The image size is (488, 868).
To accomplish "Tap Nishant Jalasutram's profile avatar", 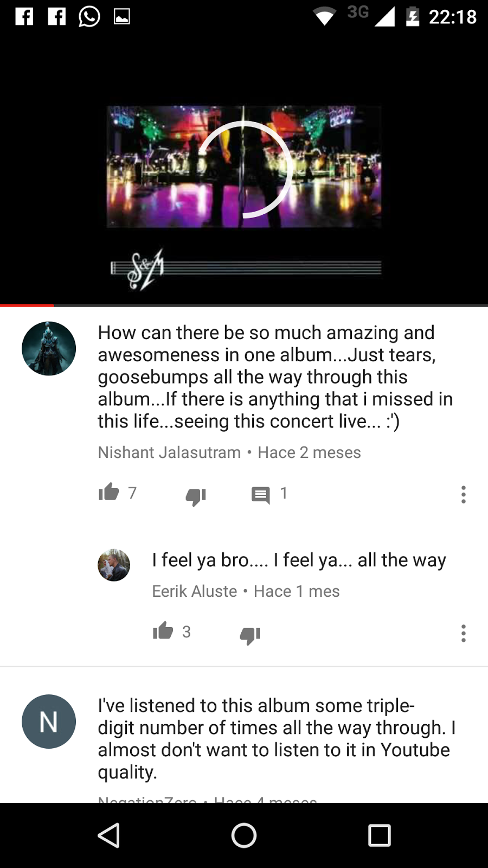I will pyautogui.click(x=49, y=348).
